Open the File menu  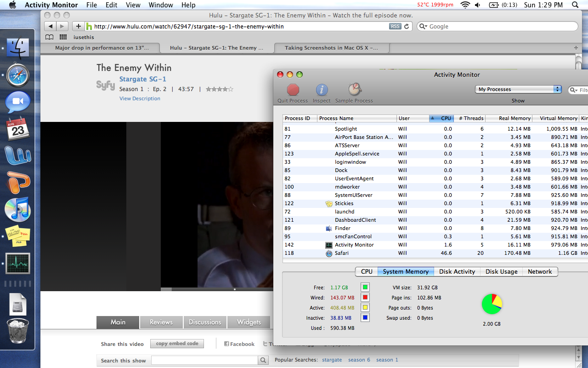coord(91,5)
